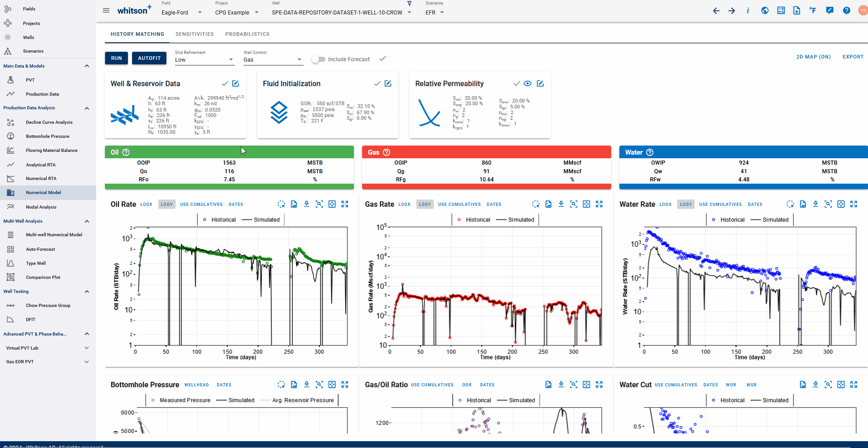Click the well filter funnel icon
Image resolution: width=868 pixels, height=448 pixels.
tap(409, 4)
